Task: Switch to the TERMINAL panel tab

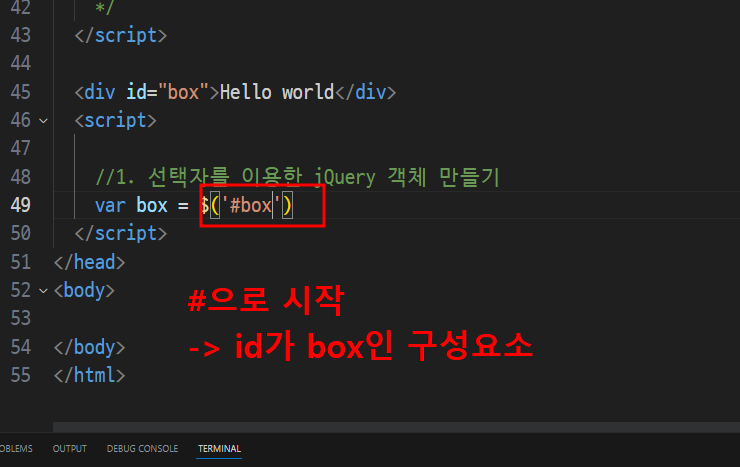Action: click(x=219, y=449)
